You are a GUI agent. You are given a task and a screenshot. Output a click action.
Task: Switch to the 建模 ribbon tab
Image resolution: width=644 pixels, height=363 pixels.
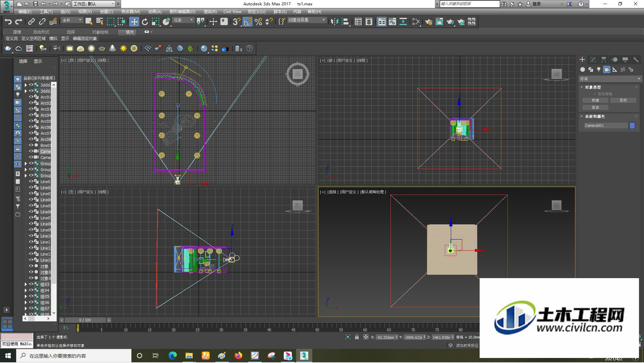pyautogui.click(x=17, y=32)
